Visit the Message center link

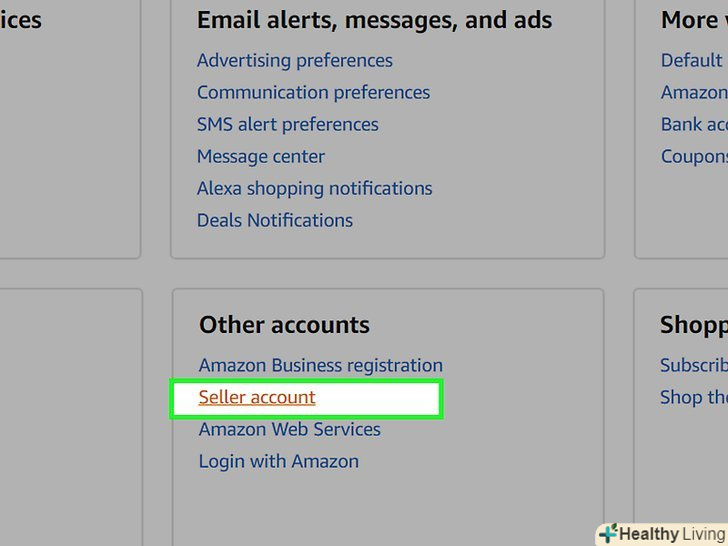261,157
